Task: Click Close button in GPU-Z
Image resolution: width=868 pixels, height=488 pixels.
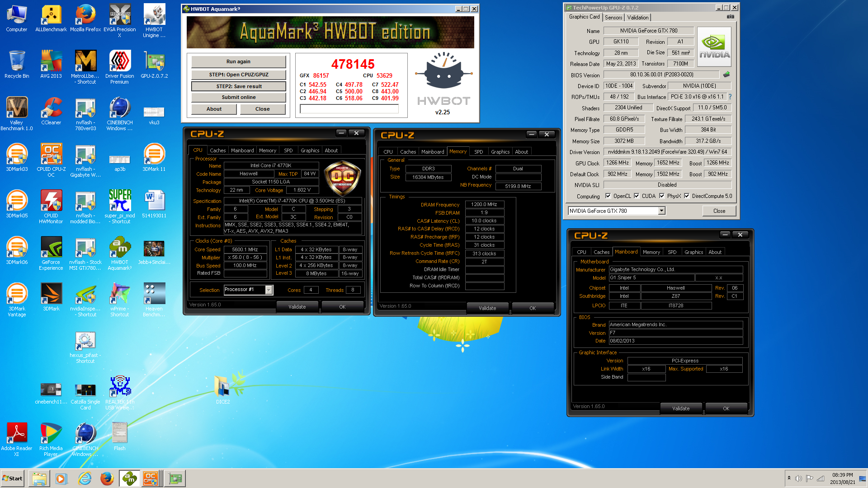Action: [719, 211]
